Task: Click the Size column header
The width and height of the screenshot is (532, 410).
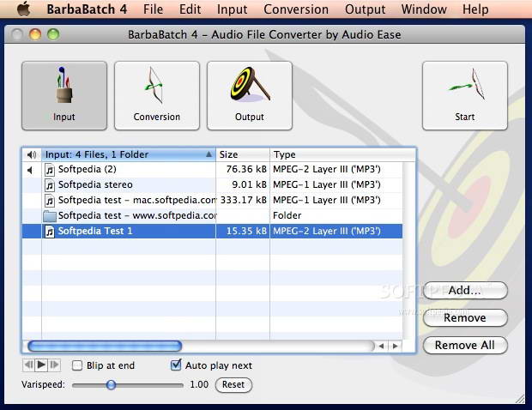Action: click(x=243, y=154)
